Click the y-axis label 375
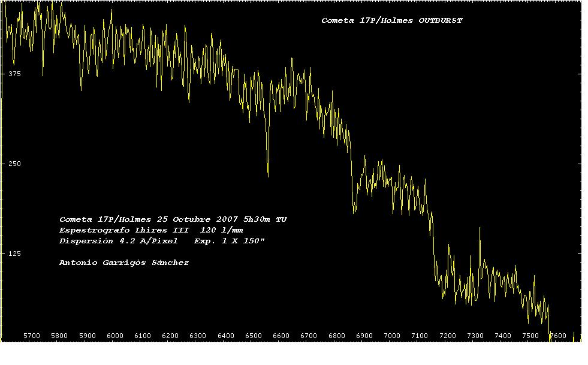The image size is (588, 365). [14, 74]
